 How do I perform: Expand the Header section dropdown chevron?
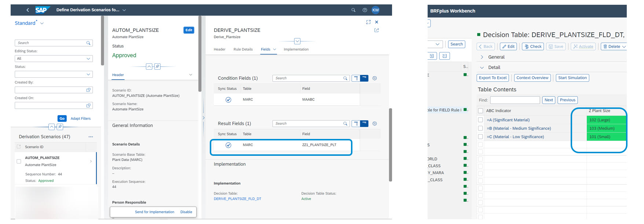[x=190, y=75]
